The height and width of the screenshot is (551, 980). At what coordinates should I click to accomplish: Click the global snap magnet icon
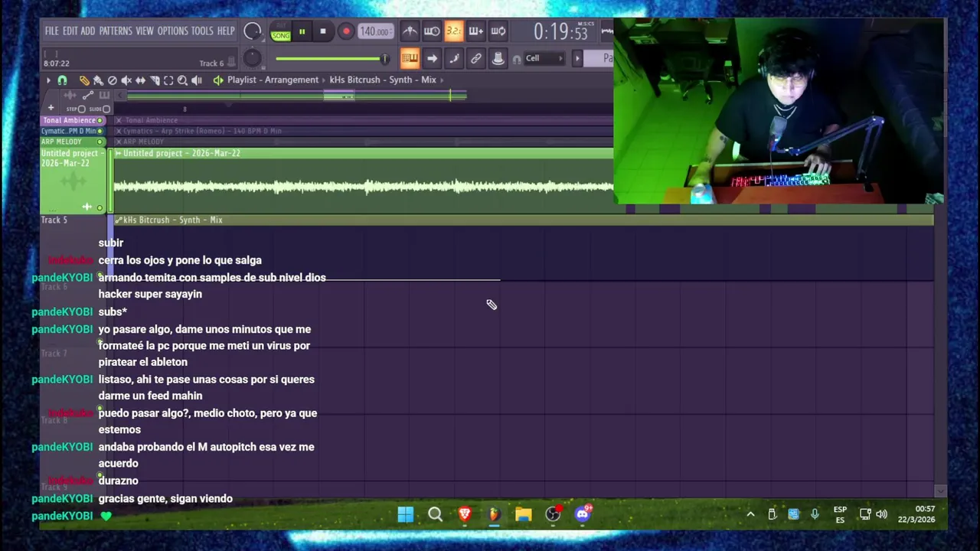[517, 59]
